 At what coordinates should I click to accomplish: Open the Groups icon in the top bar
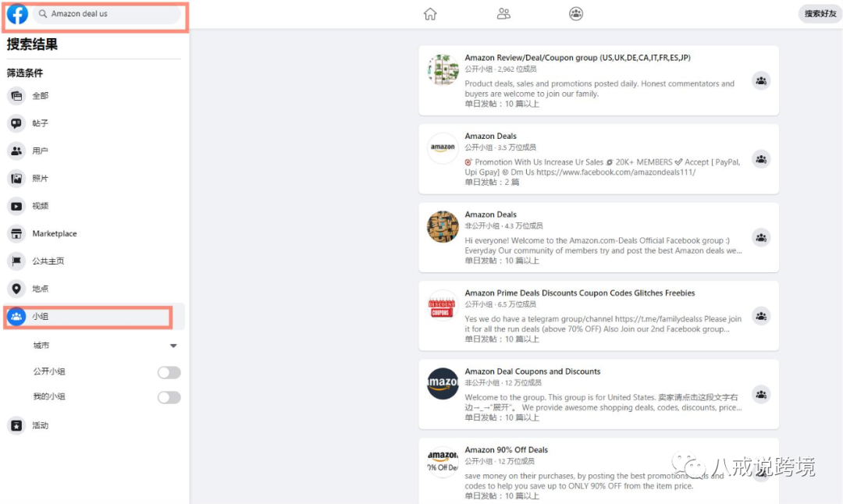576,13
